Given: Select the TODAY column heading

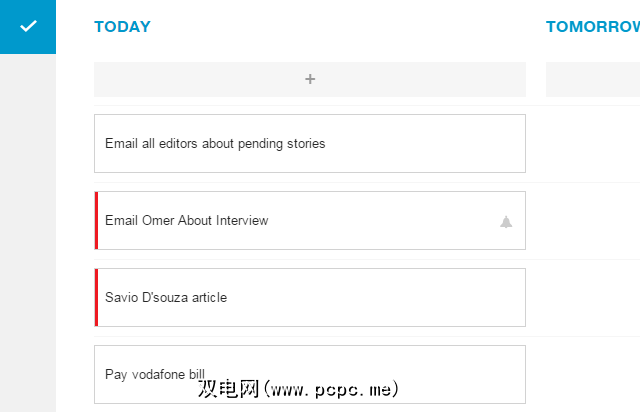Looking at the screenshot, I should (122, 27).
